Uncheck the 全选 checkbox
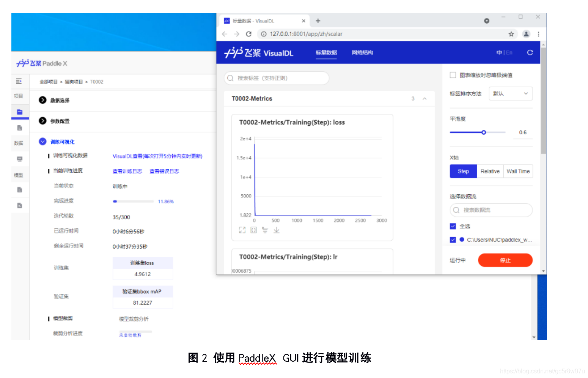The image size is (588, 378). coord(453,226)
